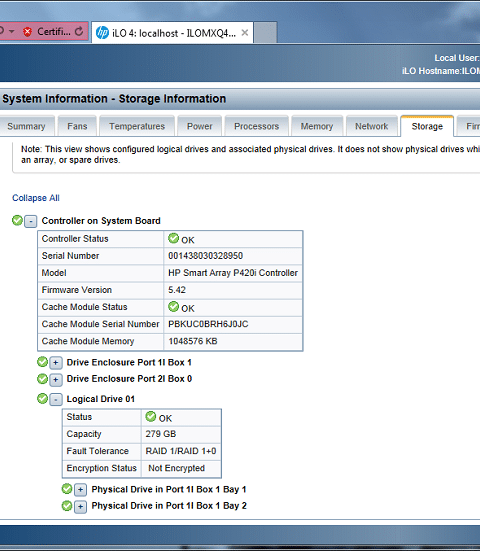Screen dimensions: 480x551
Task: Click firmware version value 5.42
Action: click(x=177, y=290)
